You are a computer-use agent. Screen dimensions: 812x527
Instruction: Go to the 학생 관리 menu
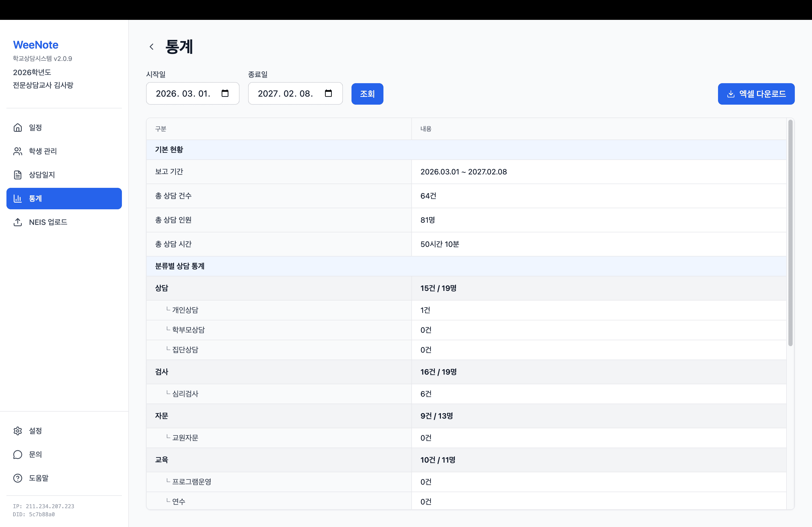pos(43,151)
